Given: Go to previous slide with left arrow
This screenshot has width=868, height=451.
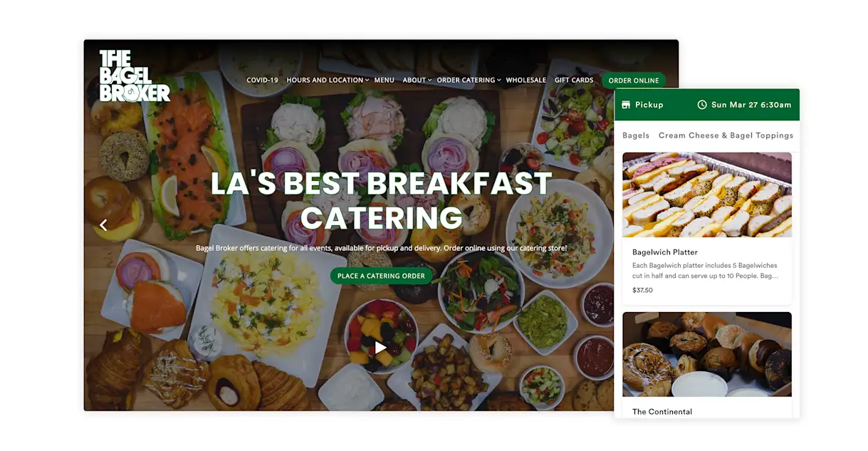Looking at the screenshot, I should [103, 225].
